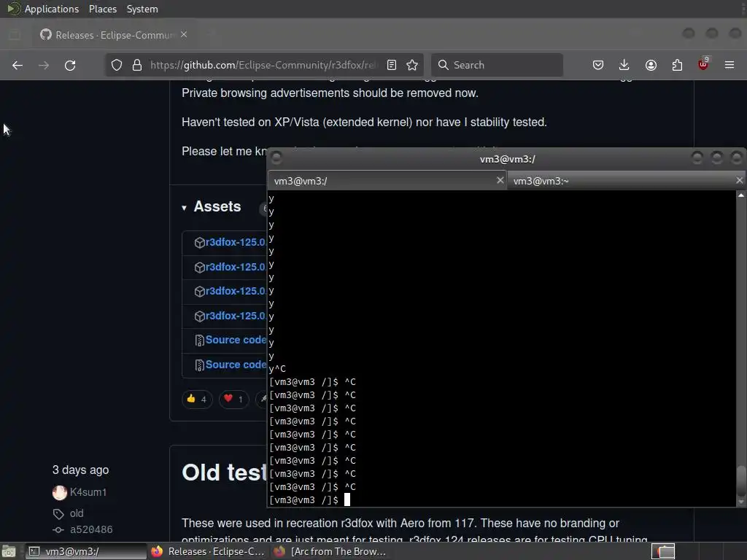Close the vm3@vm3:/ terminal tab

pyautogui.click(x=500, y=181)
